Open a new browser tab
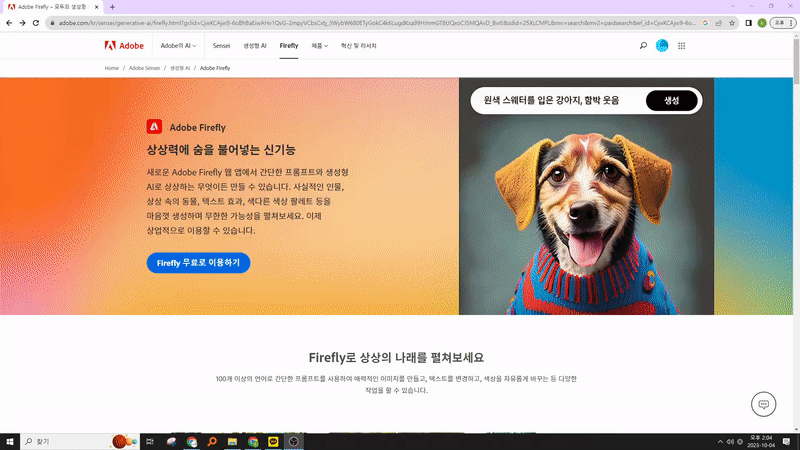 (112, 7)
